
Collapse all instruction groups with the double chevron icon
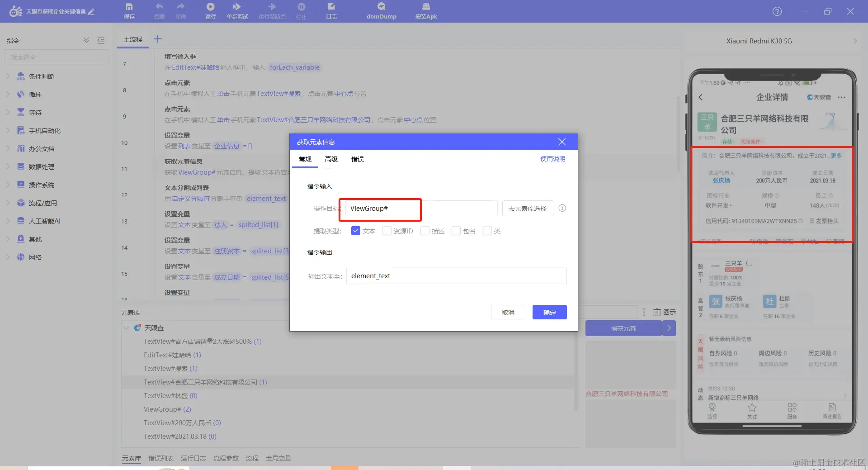86,40
